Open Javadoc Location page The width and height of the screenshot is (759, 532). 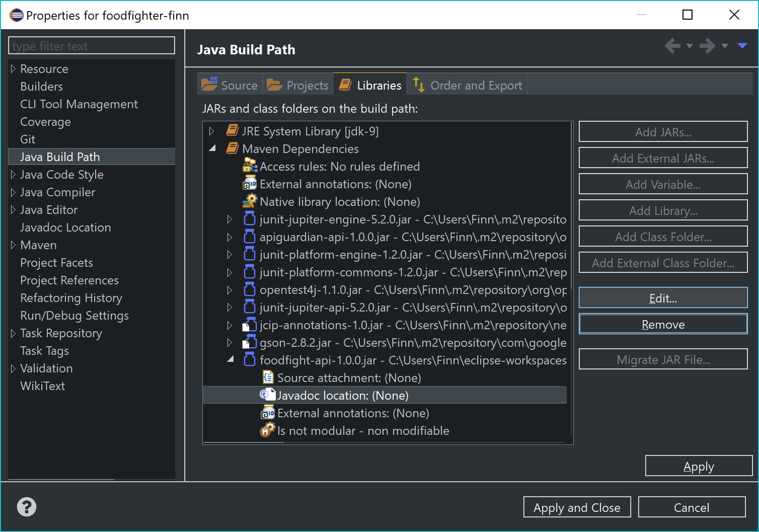pos(65,227)
